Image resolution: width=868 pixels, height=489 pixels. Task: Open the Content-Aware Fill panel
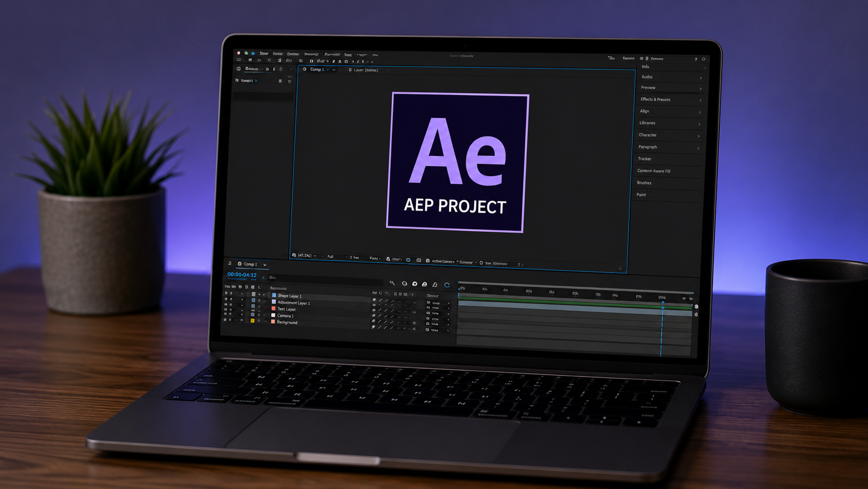[x=654, y=171]
